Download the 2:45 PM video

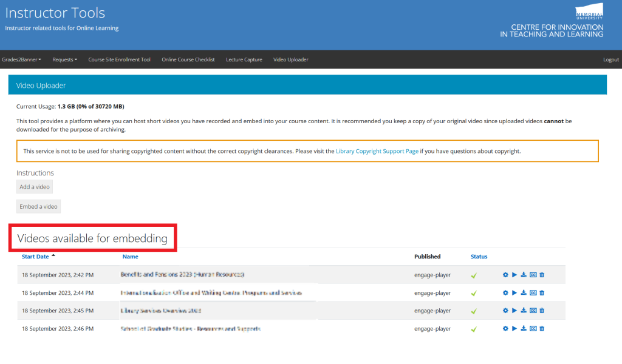524,311
